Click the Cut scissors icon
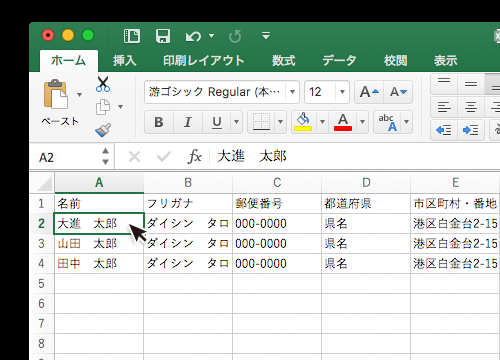This screenshot has height=360, width=500. pyautogui.click(x=103, y=84)
